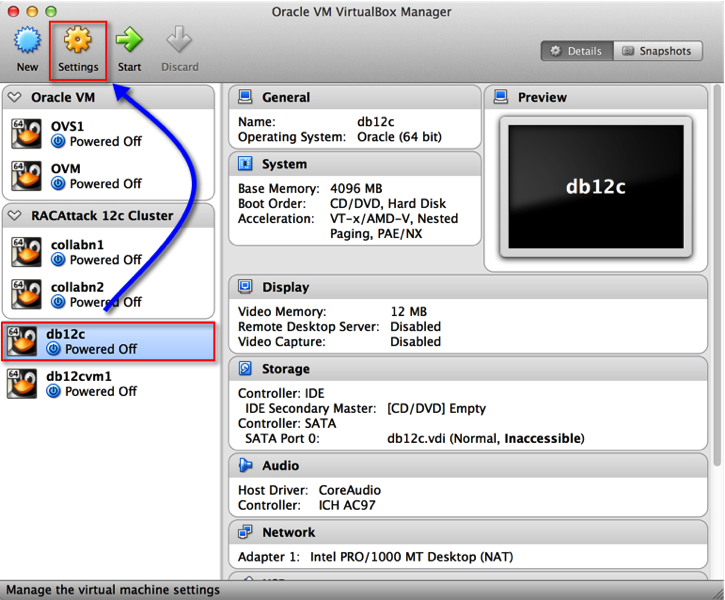
Task: Click db12cvm1 powered-off status icon
Action: (53, 391)
